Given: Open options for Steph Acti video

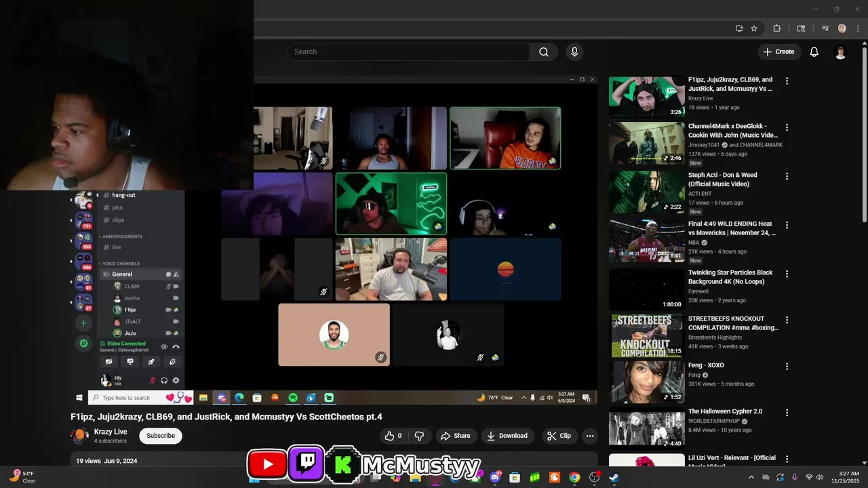Looking at the screenshot, I should point(787,176).
